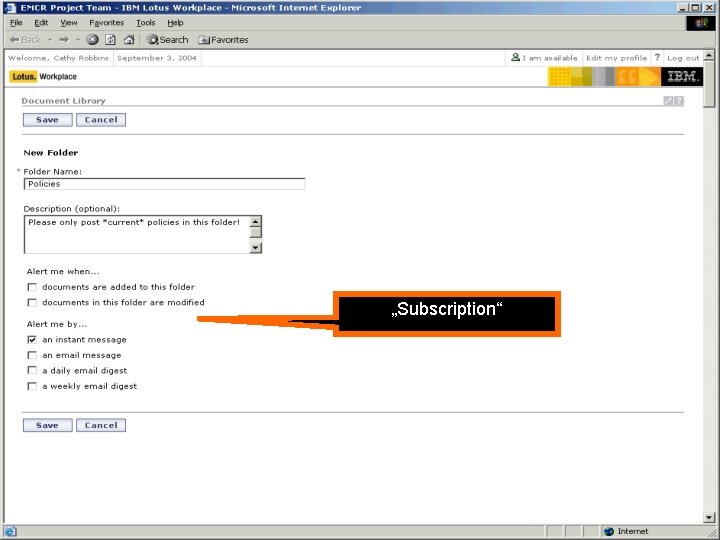Check 'a daily email digest' checkbox

click(32, 371)
